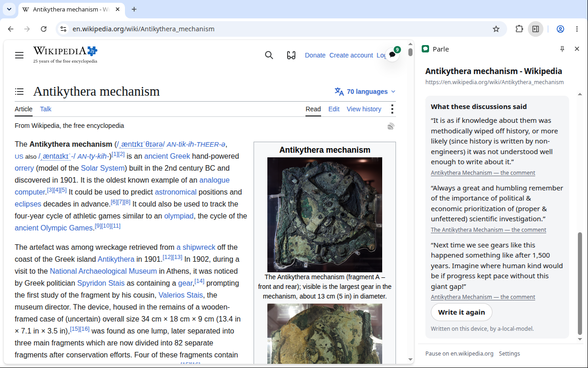The width and height of the screenshot is (588, 368).
Task: Toggle the browser side panel
Action: tap(536, 29)
